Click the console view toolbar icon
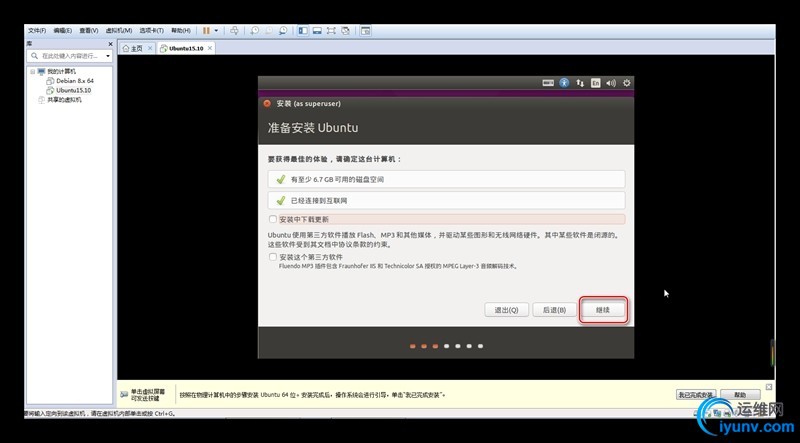800x443 pixels. click(x=366, y=31)
